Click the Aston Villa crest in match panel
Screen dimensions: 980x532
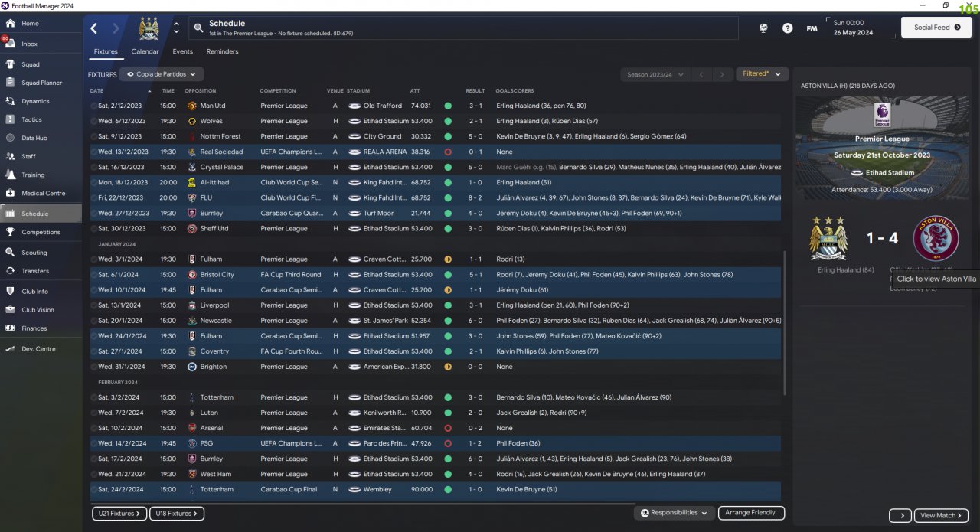[x=936, y=238]
